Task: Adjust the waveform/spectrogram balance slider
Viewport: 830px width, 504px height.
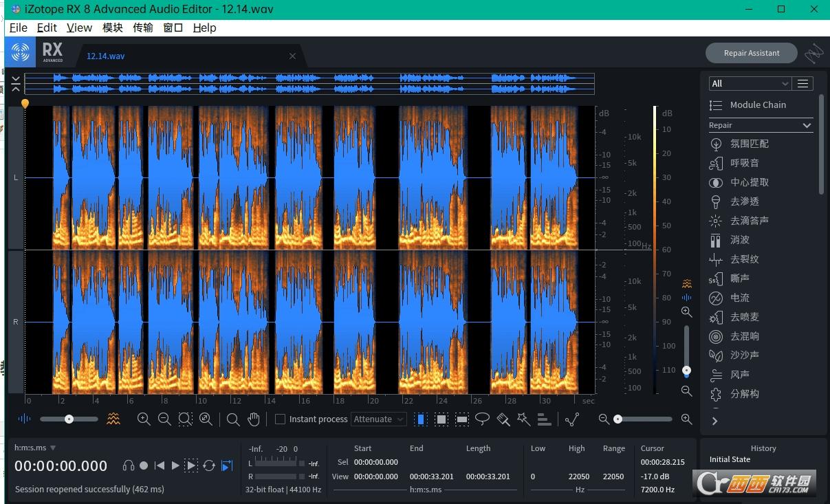Action: pyautogui.click(x=69, y=419)
